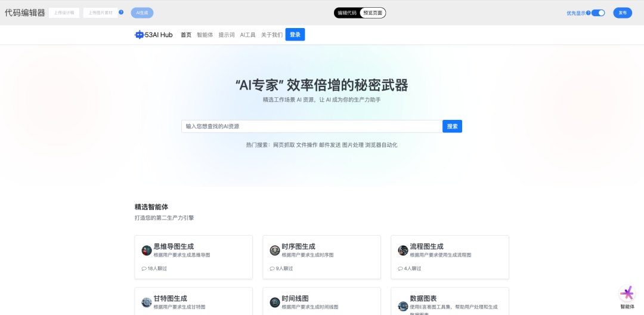
Task: Open the 甘特图生成 card title
Action: (171, 298)
